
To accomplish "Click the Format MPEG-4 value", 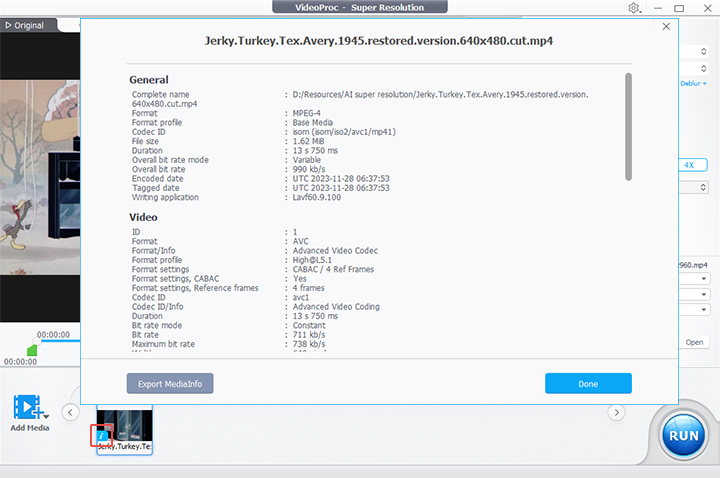I will click(306, 113).
